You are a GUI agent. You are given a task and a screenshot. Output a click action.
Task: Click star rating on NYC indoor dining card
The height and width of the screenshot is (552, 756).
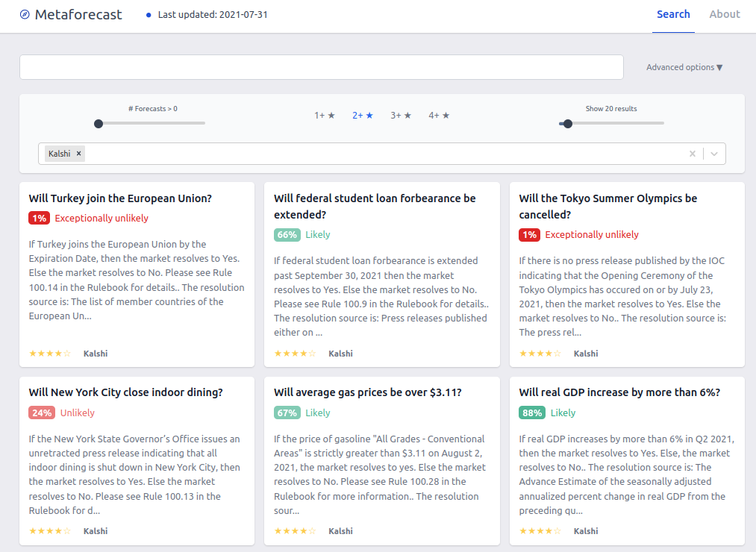click(x=50, y=531)
